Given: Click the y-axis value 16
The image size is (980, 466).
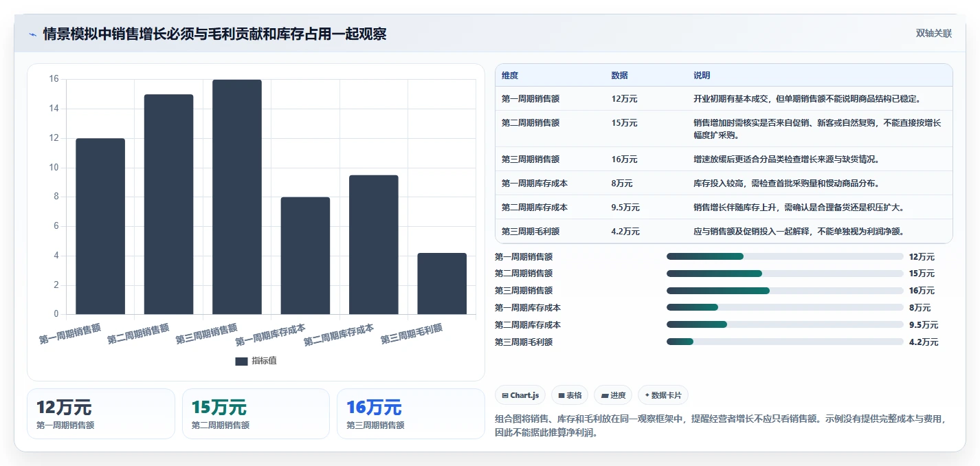Looking at the screenshot, I should [54, 79].
